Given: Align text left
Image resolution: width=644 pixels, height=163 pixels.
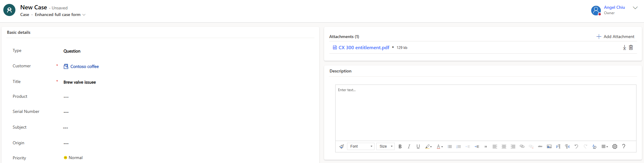Looking at the screenshot, I should pos(495,146).
